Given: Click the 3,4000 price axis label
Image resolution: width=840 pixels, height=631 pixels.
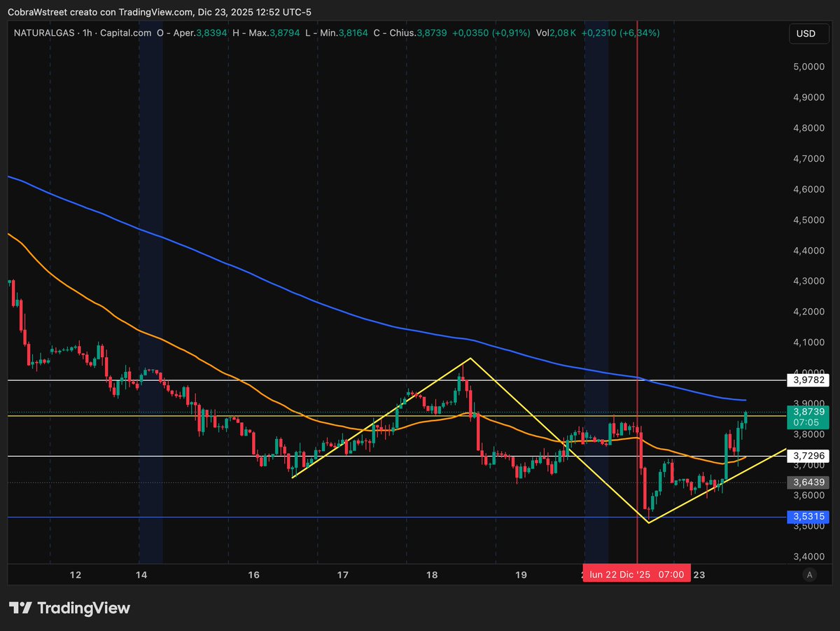Looking at the screenshot, I should (x=808, y=557).
